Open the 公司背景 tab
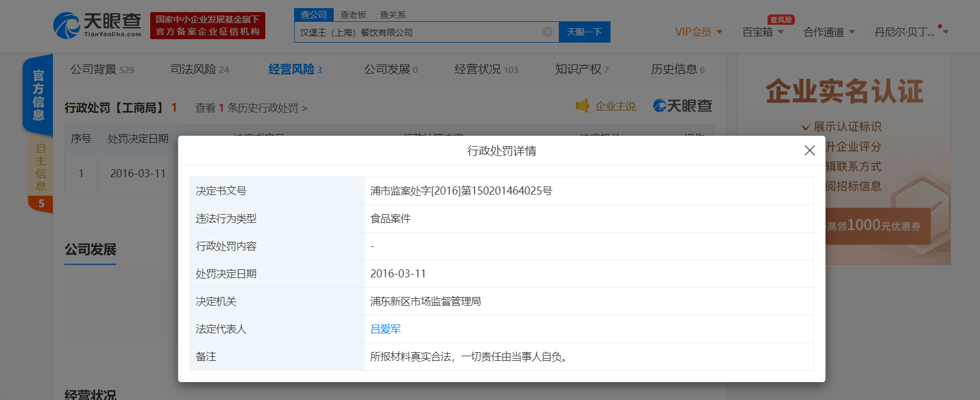980x400 pixels. click(102, 70)
